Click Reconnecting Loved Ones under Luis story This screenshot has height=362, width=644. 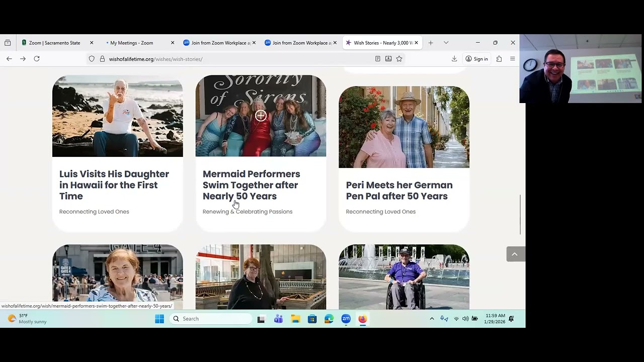[x=94, y=212]
